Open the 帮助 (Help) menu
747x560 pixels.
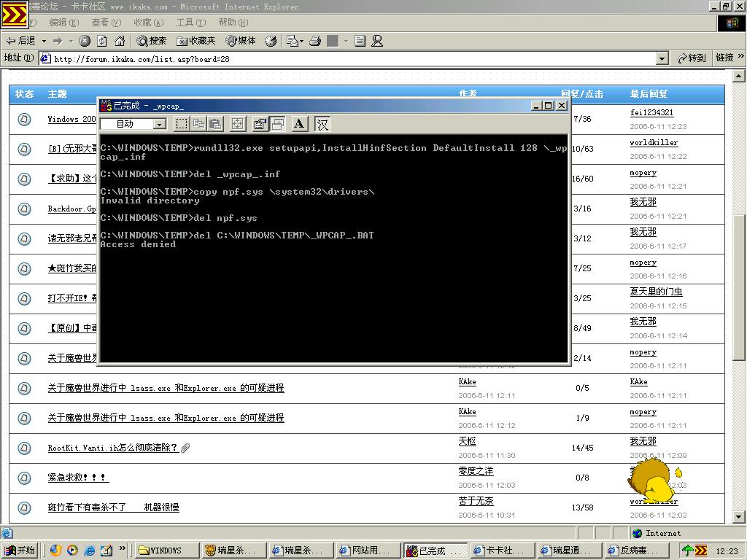click(x=233, y=23)
